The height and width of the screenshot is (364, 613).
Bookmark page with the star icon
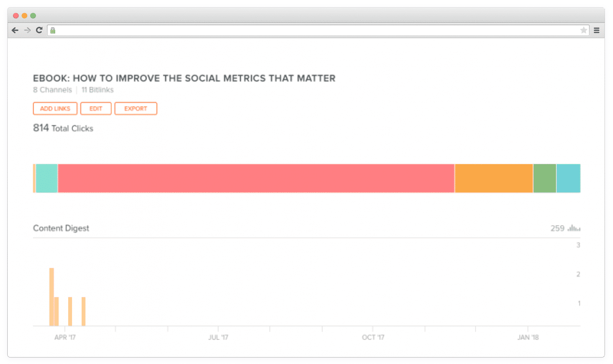point(583,30)
